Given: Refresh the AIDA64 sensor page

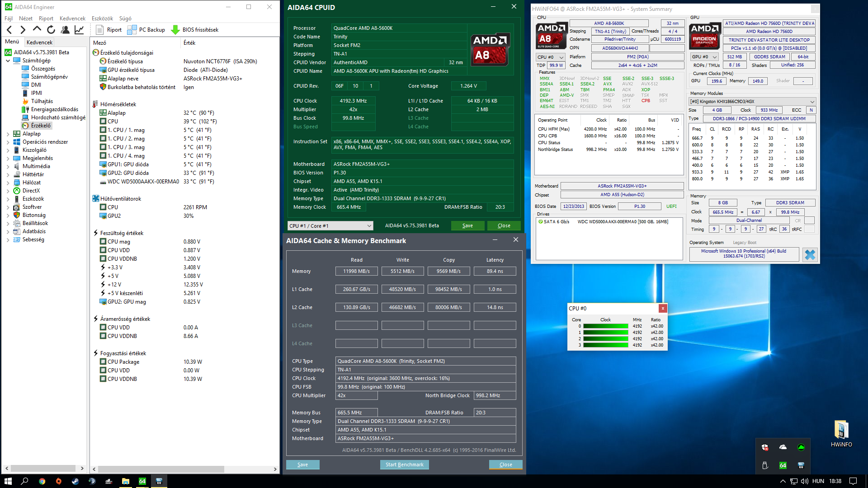Looking at the screenshot, I should (x=51, y=30).
